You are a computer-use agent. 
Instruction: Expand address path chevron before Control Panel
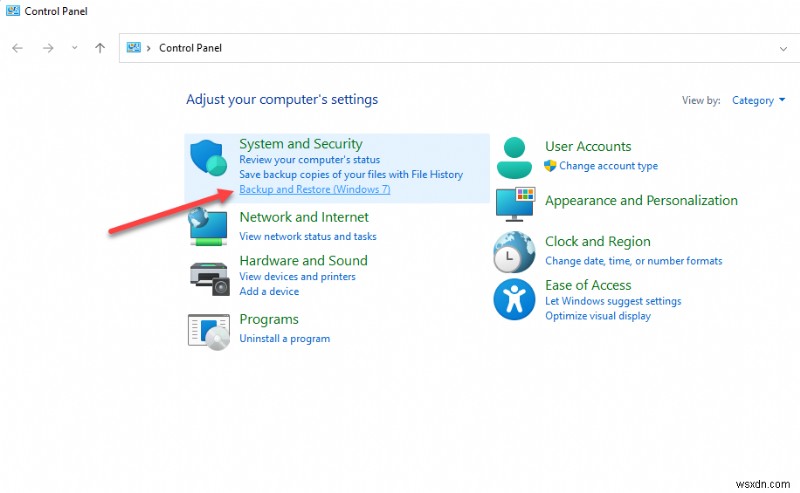(x=148, y=48)
